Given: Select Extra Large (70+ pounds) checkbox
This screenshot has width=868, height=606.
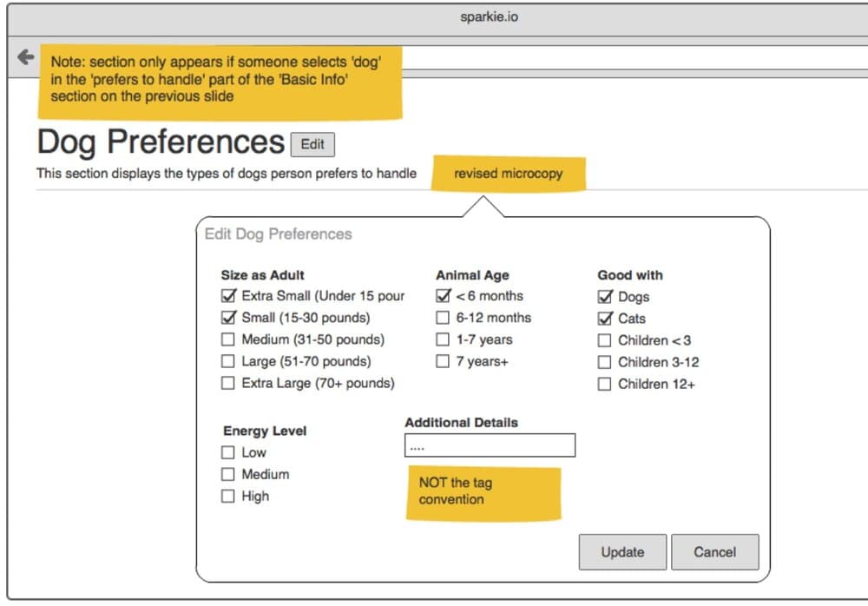Looking at the screenshot, I should pyautogui.click(x=228, y=383).
